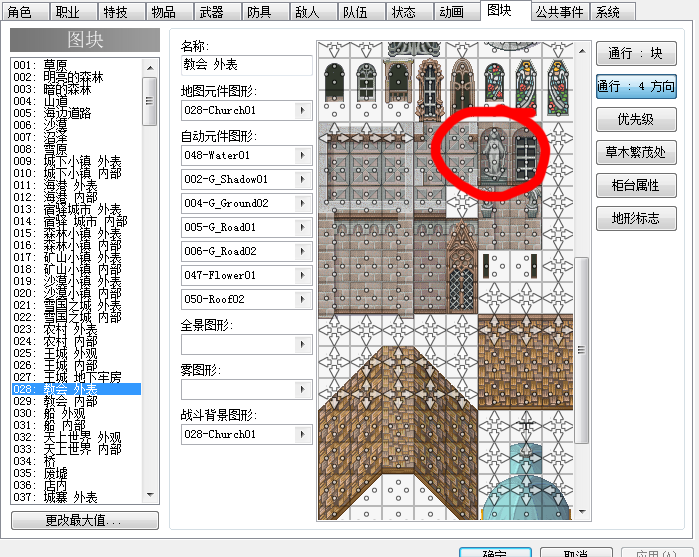Image resolution: width=699 pixels, height=557 pixels.
Task: Open the 特技 tab
Action: [121, 12]
